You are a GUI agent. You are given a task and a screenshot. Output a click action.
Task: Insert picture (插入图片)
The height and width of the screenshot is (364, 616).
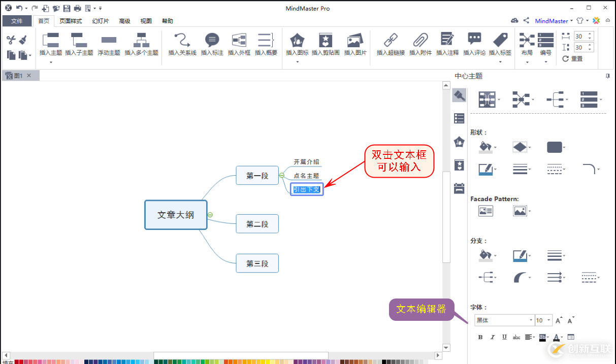point(354,40)
